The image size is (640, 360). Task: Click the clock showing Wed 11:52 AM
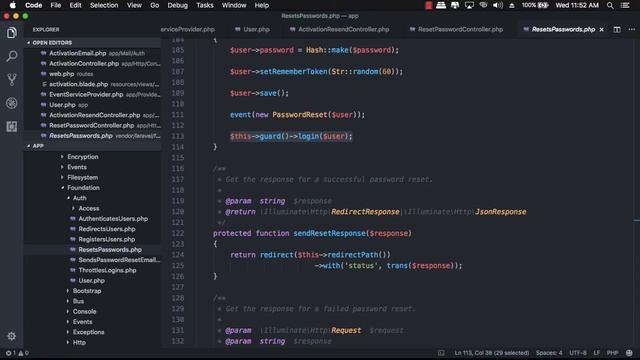[577, 5]
